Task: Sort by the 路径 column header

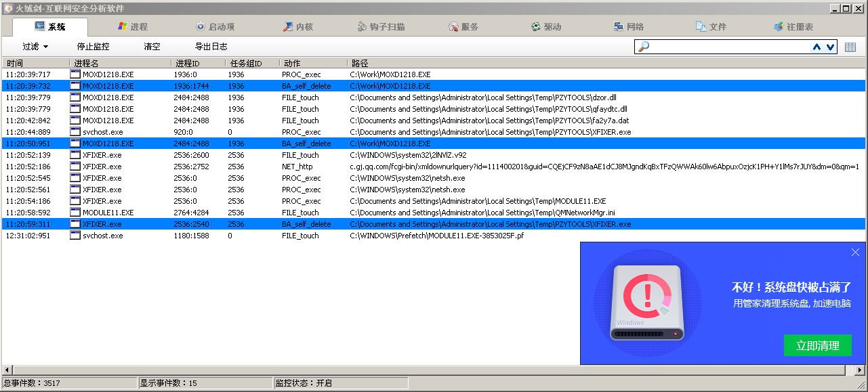Action: [x=606, y=63]
